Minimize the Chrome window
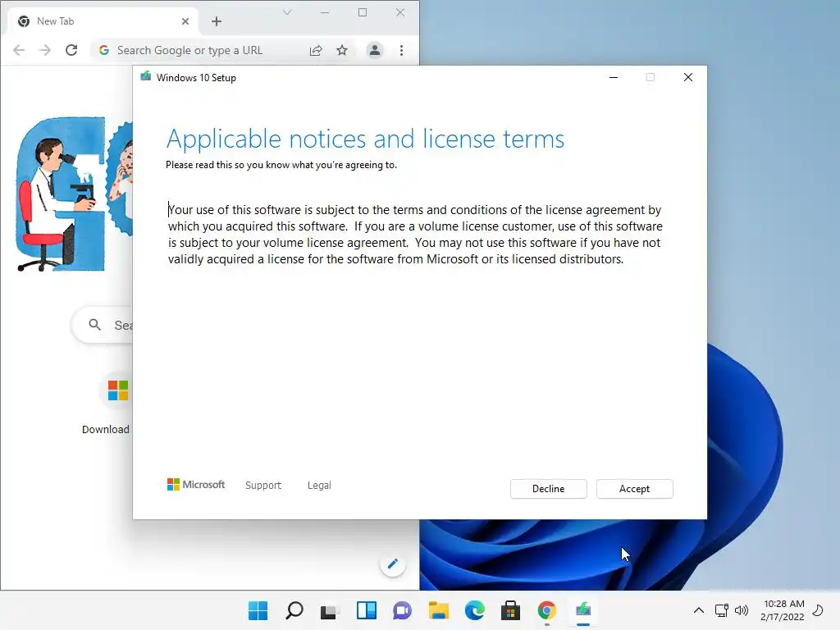Screen dimensions: 840x630 (325, 12)
